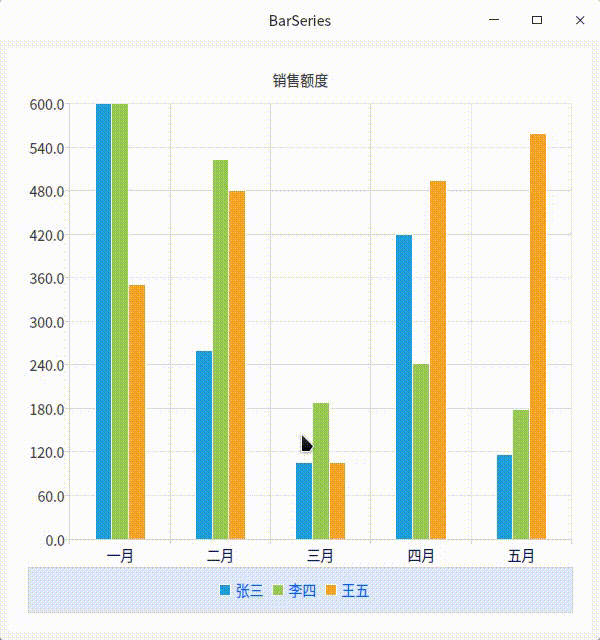Screen dimensions: 600x640
Task: Click the blue 张三 bar for 三月
Action: 304,501
